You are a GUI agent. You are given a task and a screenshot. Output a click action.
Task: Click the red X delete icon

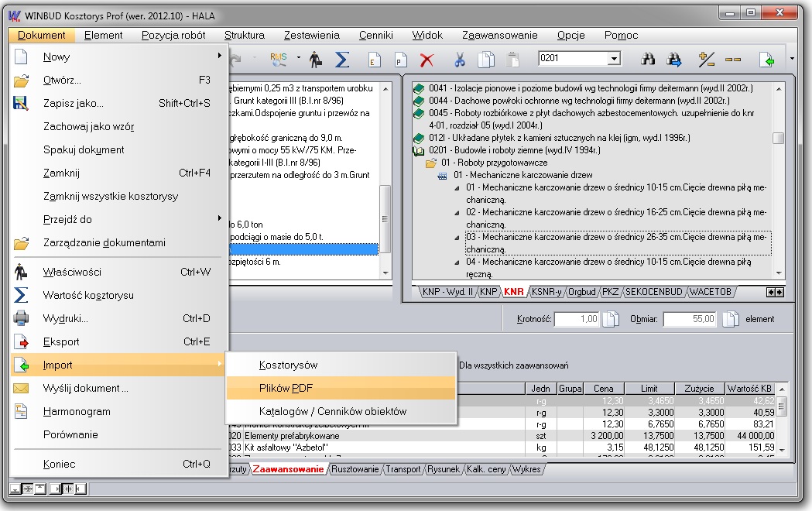[427, 60]
